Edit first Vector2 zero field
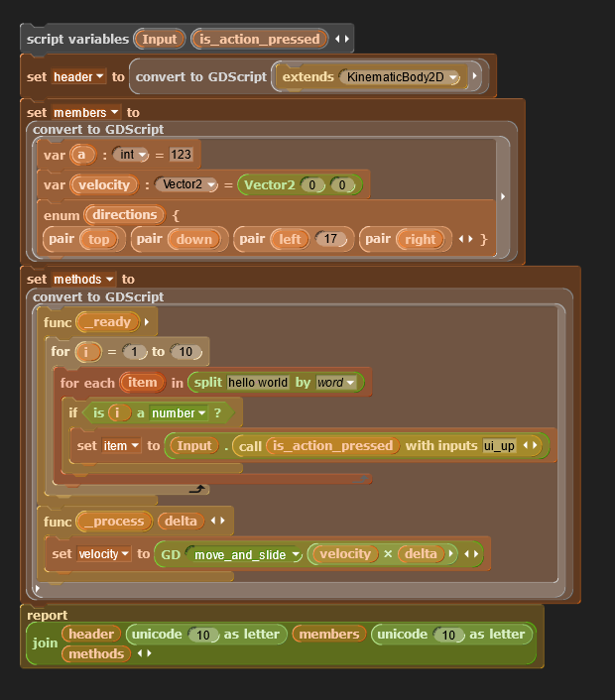 312,184
